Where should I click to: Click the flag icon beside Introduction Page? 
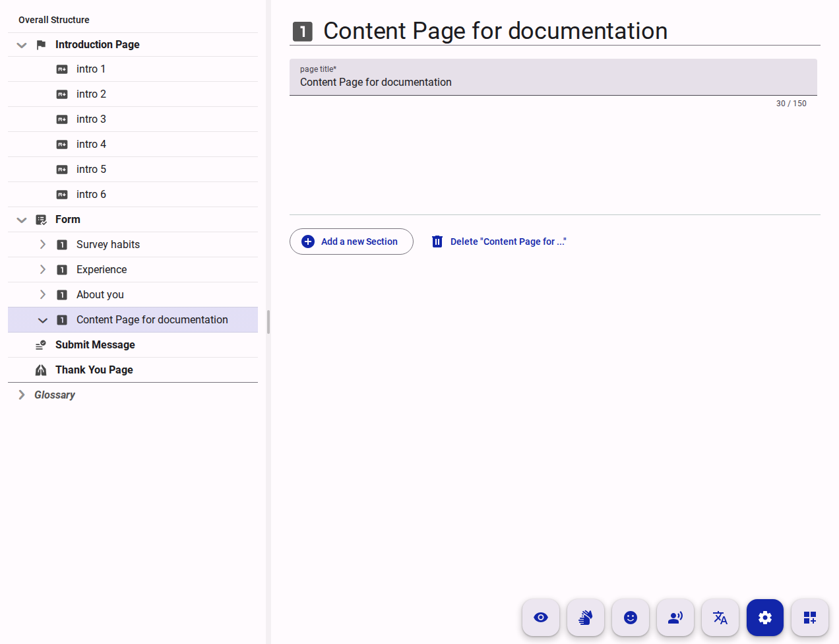point(41,45)
